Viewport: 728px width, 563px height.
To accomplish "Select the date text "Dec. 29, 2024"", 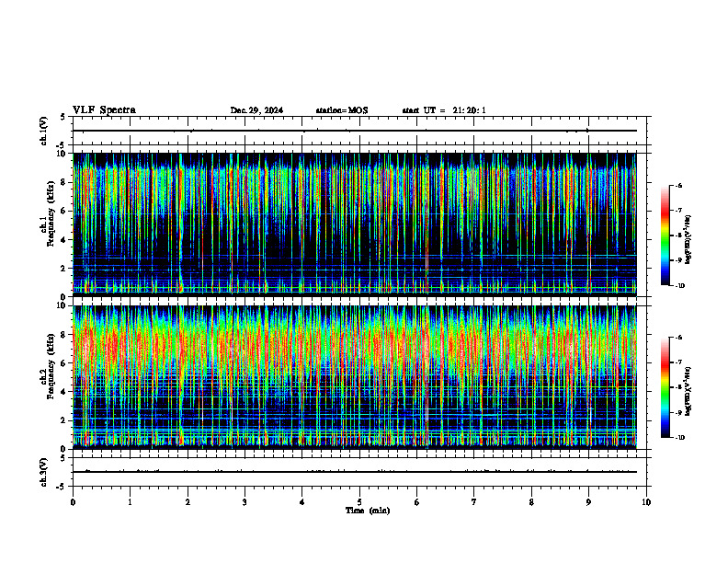I will [256, 110].
